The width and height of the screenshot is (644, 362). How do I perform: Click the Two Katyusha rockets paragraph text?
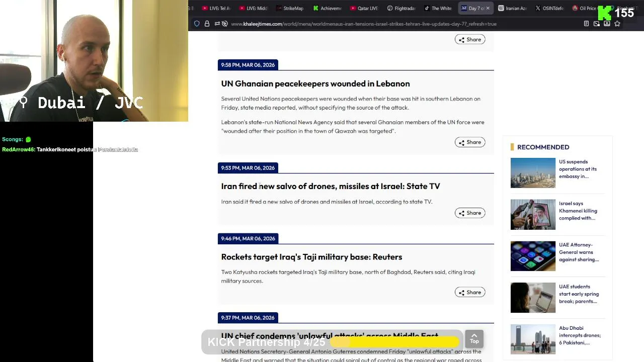(x=348, y=277)
